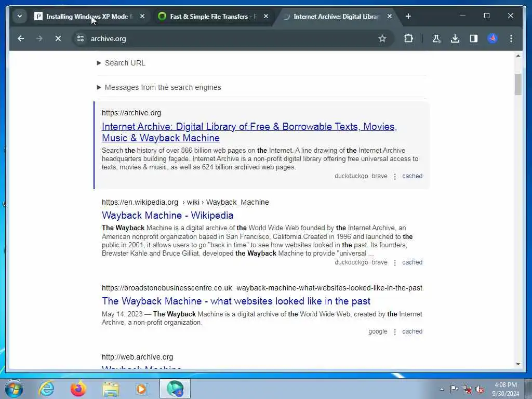Image resolution: width=532 pixels, height=399 pixels.
Task: Click the active browser taskbar button
Action: [x=175, y=389]
